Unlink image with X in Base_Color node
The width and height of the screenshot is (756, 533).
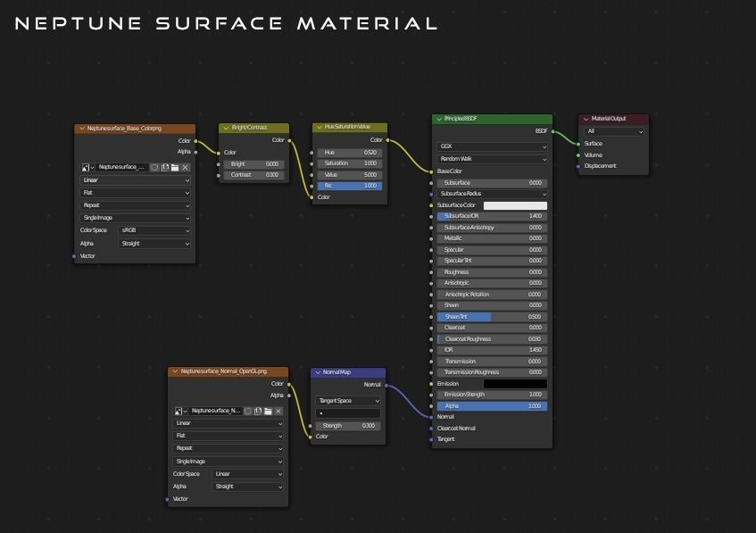tap(185, 167)
